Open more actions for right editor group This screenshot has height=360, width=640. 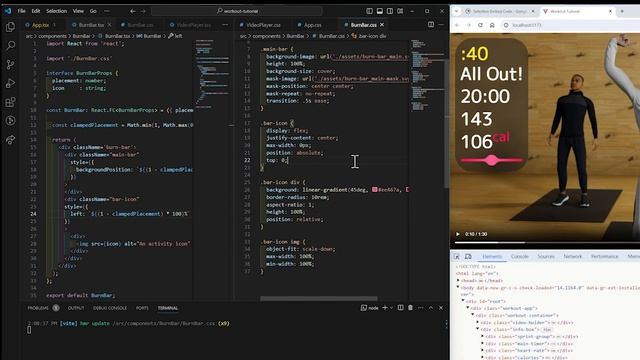[x=441, y=25]
